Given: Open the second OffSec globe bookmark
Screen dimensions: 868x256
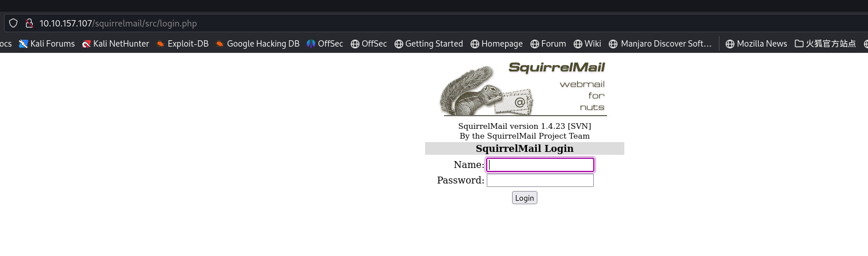Looking at the screenshot, I should tap(369, 44).
